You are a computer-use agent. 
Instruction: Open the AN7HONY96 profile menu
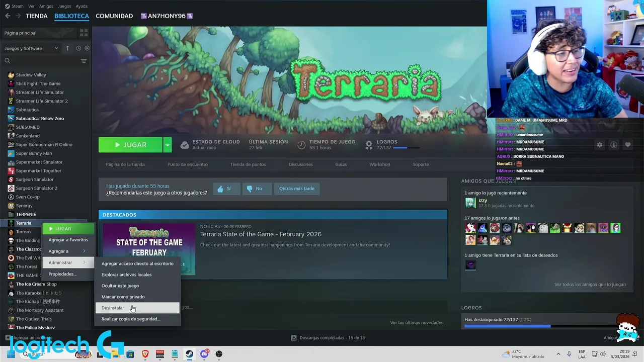coord(167,16)
